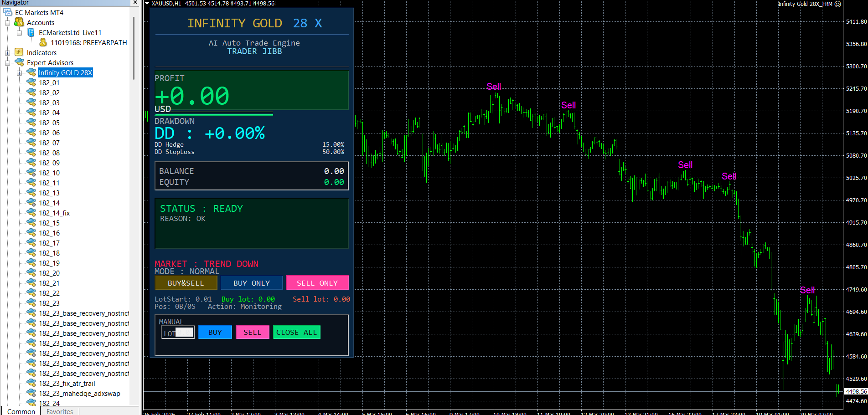The height and width of the screenshot is (415, 868).
Task: Click the advisor icon beside 182_04
Action: [x=31, y=113]
